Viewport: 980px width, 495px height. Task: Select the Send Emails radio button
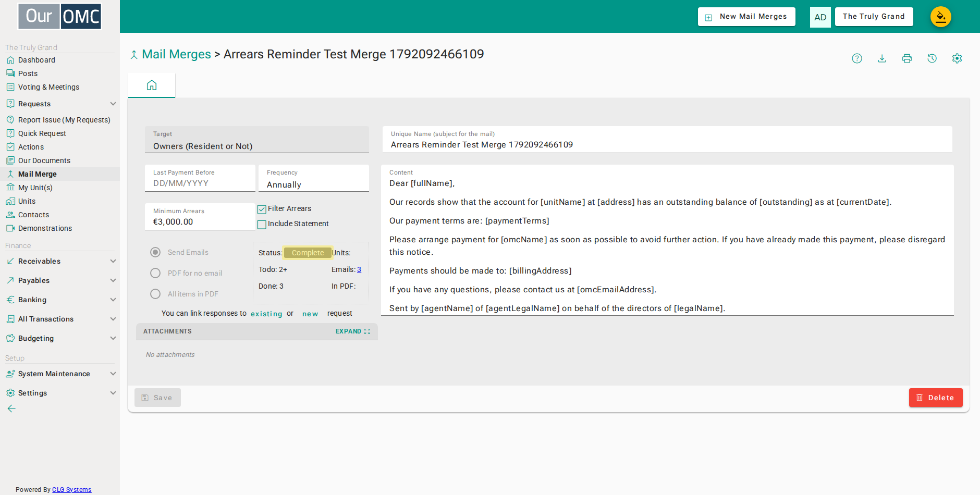[x=155, y=252]
